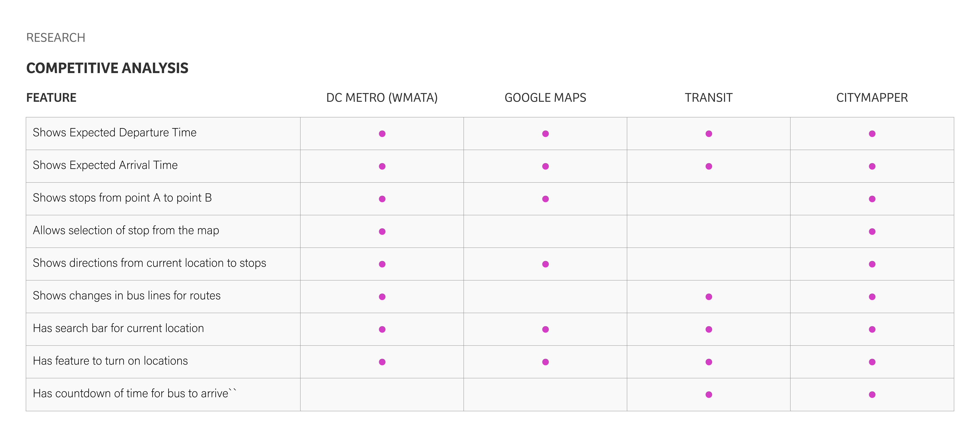The image size is (980, 437).
Task: Click Transit dot for changes in bus lines
Action: (708, 297)
